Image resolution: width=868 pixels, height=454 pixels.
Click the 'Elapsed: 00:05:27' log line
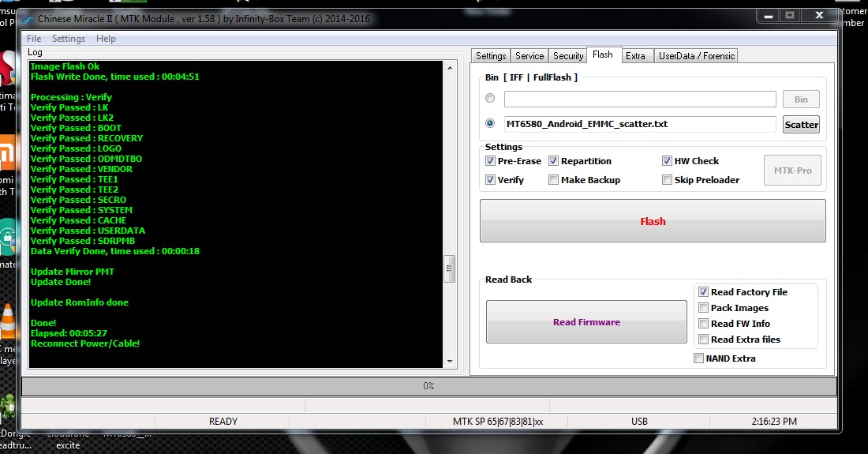point(69,333)
